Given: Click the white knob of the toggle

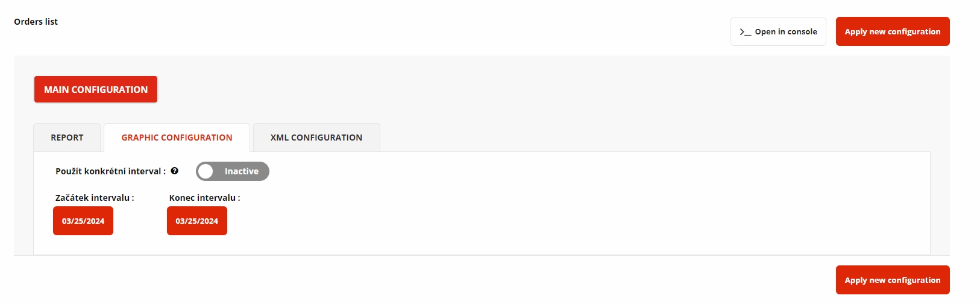Looking at the screenshot, I should click(x=206, y=171).
